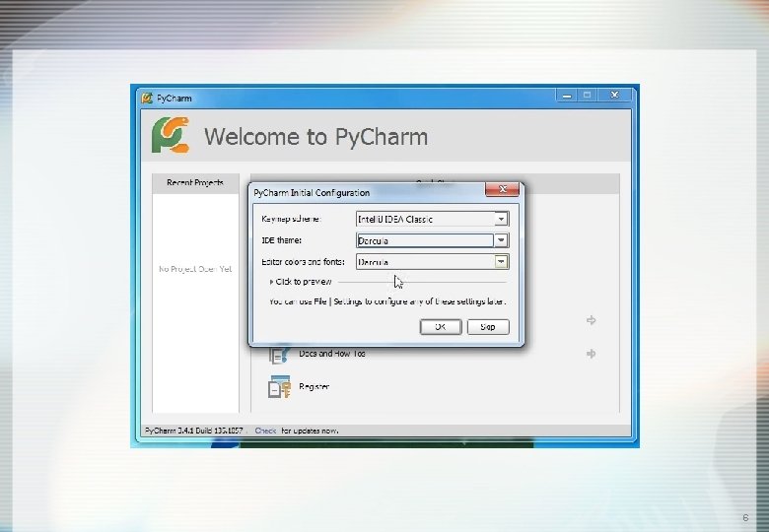Click the Docs and How-Tos document icon
769x532 pixels.
click(x=280, y=354)
